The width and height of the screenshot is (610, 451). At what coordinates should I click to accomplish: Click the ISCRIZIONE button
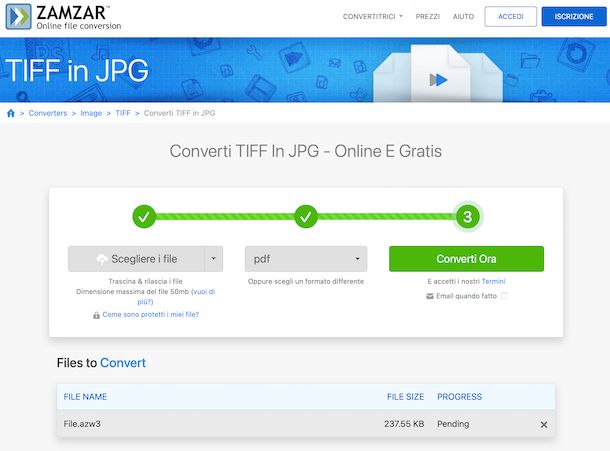[x=574, y=16]
